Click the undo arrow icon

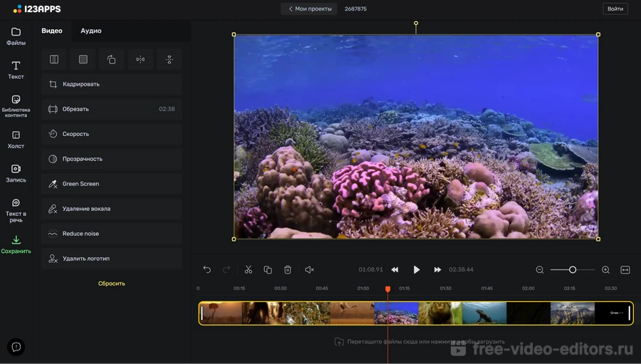pos(207,270)
